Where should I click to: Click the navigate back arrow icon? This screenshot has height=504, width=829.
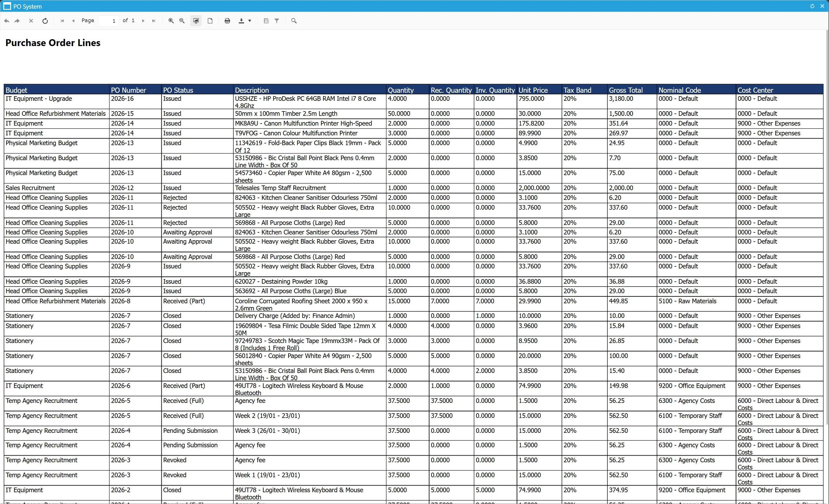point(7,21)
